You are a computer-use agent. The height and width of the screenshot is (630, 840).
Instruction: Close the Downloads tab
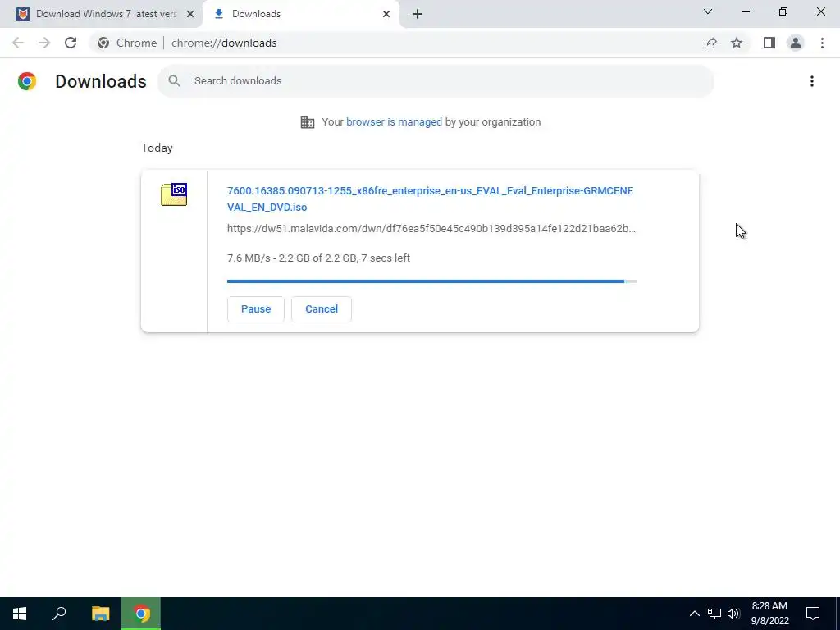click(x=386, y=14)
